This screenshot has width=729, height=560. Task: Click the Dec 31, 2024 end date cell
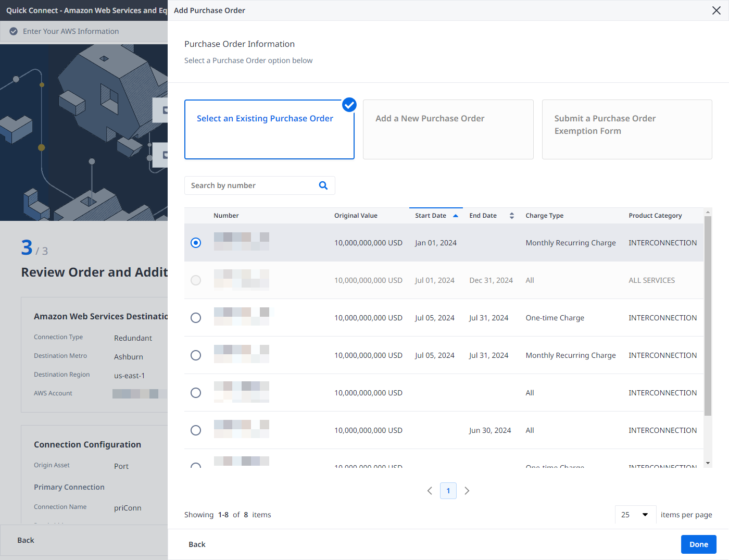point(491,280)
